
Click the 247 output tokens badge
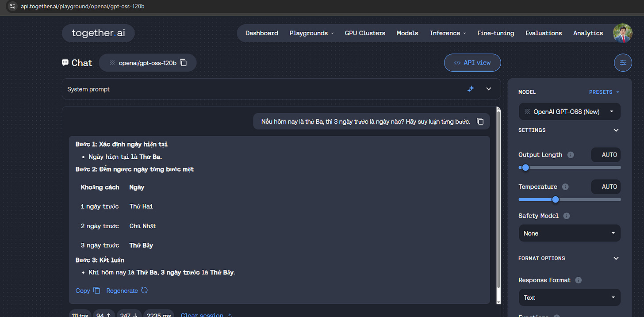click(x=129, y=314)
